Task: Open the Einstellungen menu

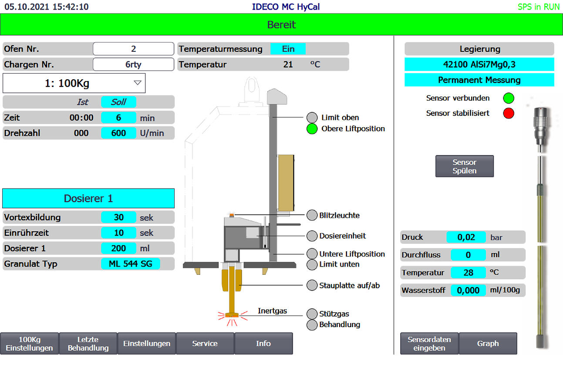Action: 147,344
